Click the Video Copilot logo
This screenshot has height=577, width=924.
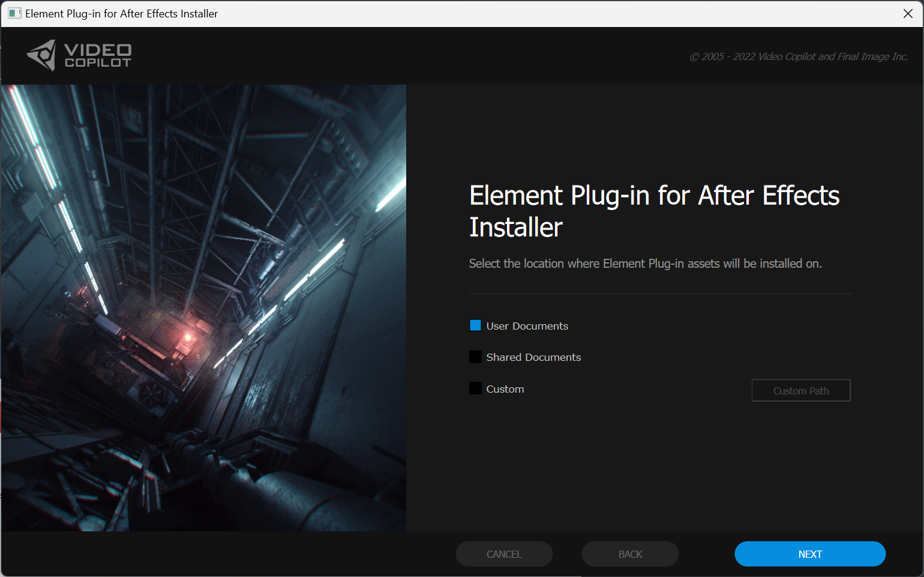[x=79, y=55]
